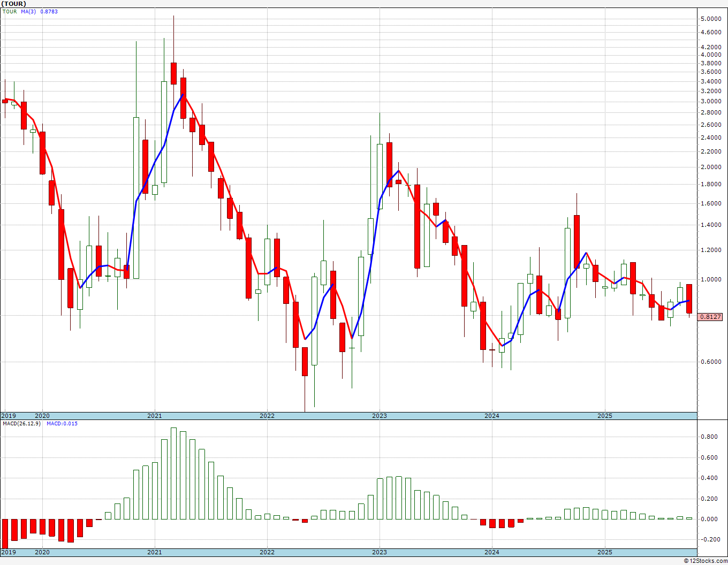Viewport: 728px width, 565px height.
Task: Click the current price tag 0.8127
Action: point(710,317)
